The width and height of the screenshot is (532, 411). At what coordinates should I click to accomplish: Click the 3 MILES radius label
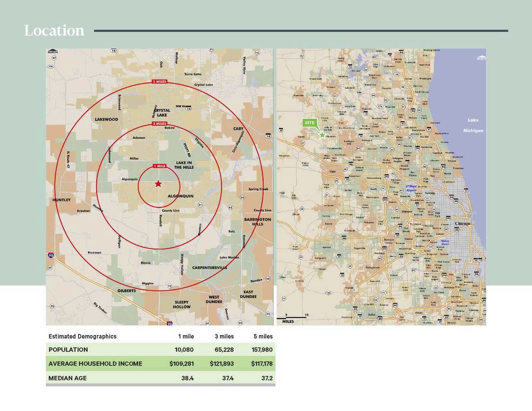[159, 124]
